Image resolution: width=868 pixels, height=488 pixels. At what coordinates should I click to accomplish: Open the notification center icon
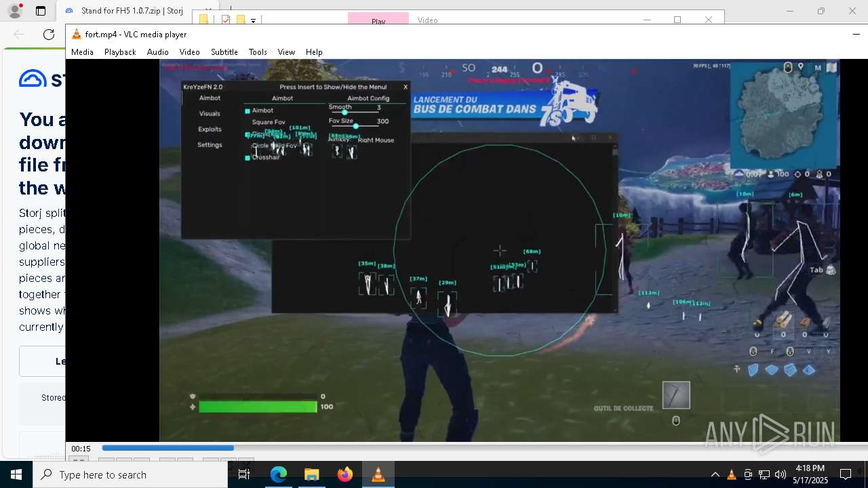[846, 474]
